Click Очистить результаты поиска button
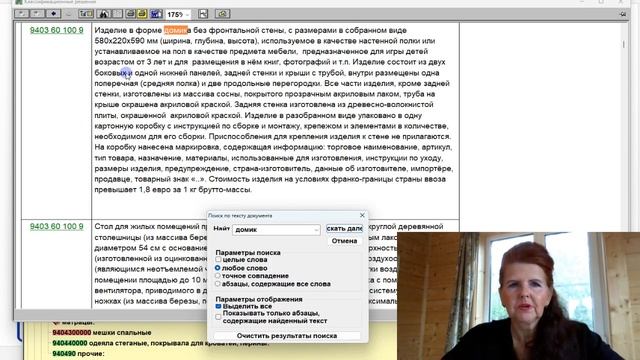The height and width of the screenshot is (360, 640). click(x=287, y=336)
